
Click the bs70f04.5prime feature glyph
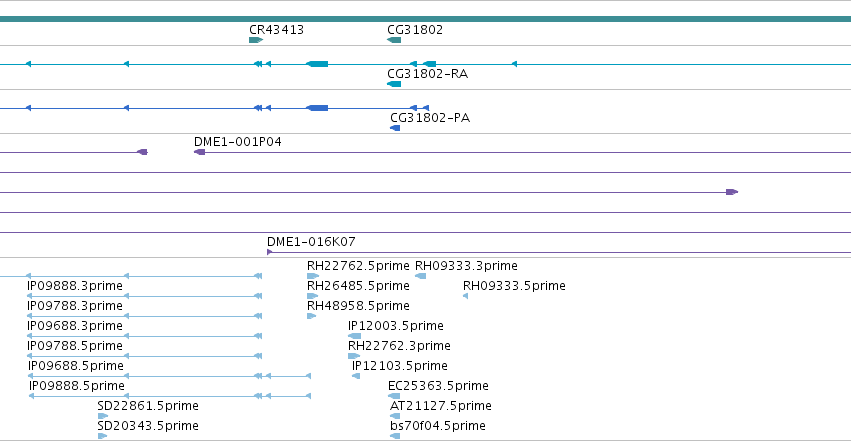(x=395, y=437)
